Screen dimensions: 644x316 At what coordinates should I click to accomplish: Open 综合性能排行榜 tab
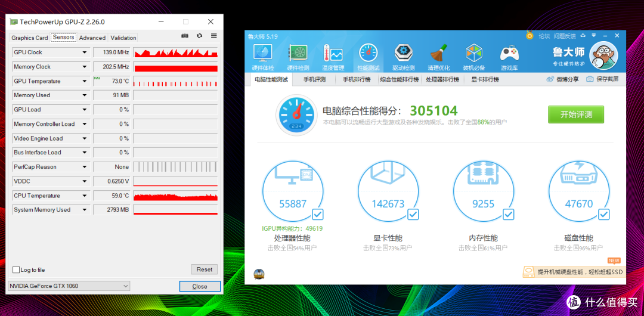399,79
